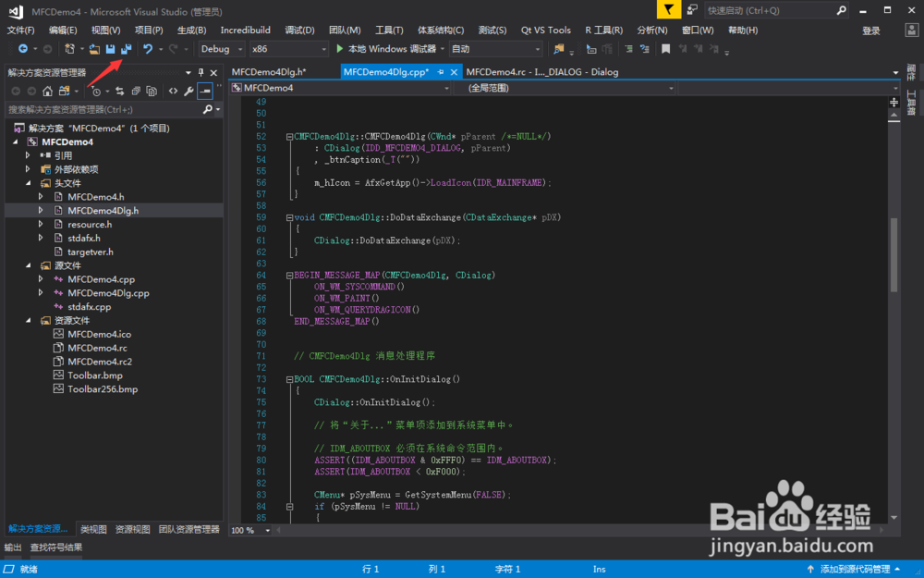Switch to the MFCDemo4Dlg.h* tab
The width and height of the screenshot is (924, 578).
(269, 72)
